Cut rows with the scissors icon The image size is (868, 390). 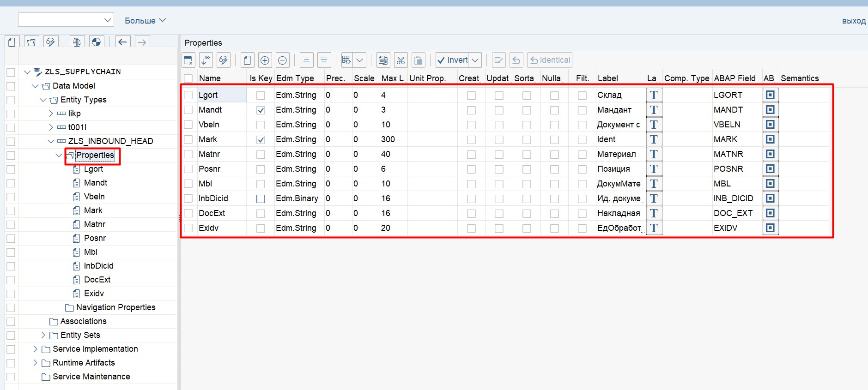[x=401, y=60]
